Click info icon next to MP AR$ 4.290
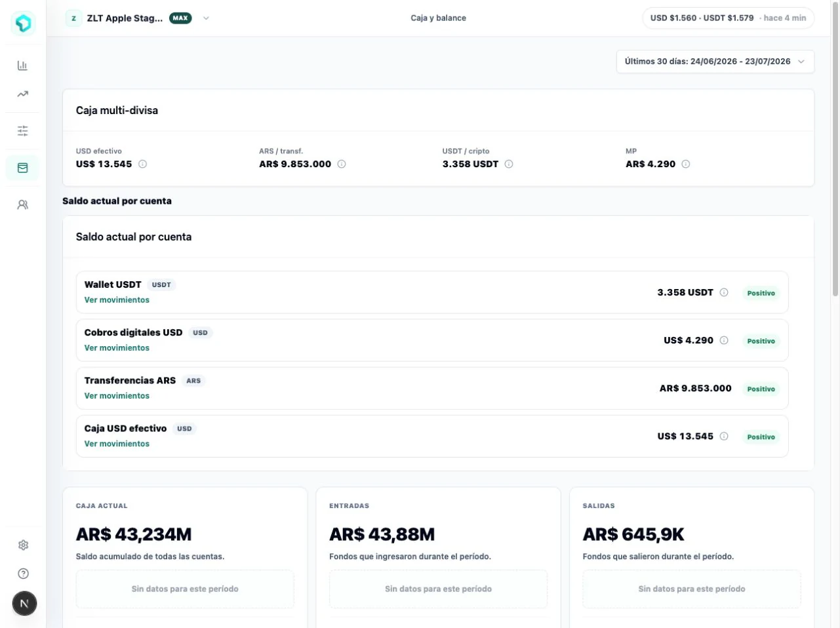Screen dimensions: 840x628 [685, 164]
